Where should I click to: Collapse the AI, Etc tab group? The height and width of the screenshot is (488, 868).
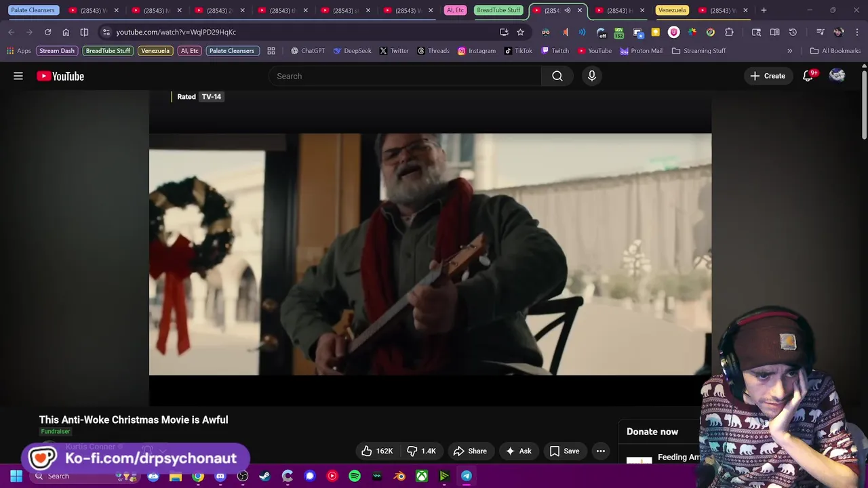(455, 10)
